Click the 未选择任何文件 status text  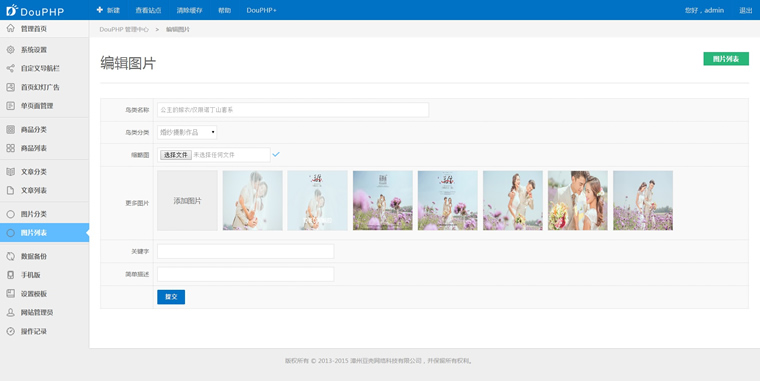[x=214, y=155]
